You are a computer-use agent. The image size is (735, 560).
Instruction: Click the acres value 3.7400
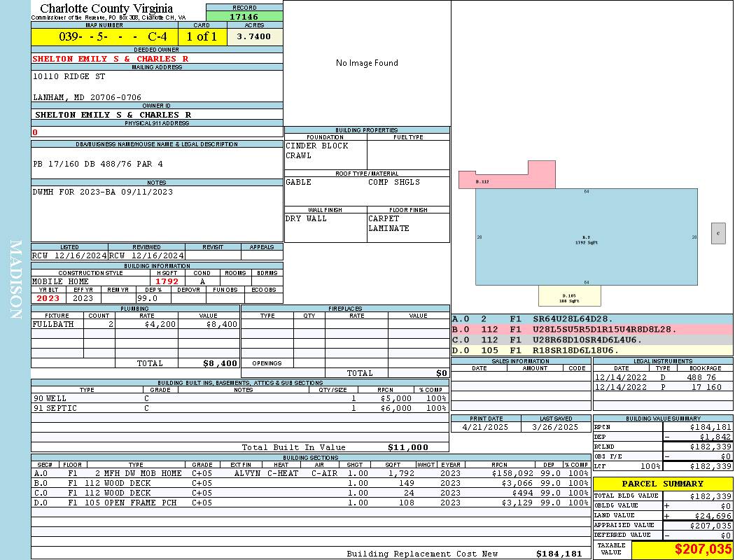254,36
